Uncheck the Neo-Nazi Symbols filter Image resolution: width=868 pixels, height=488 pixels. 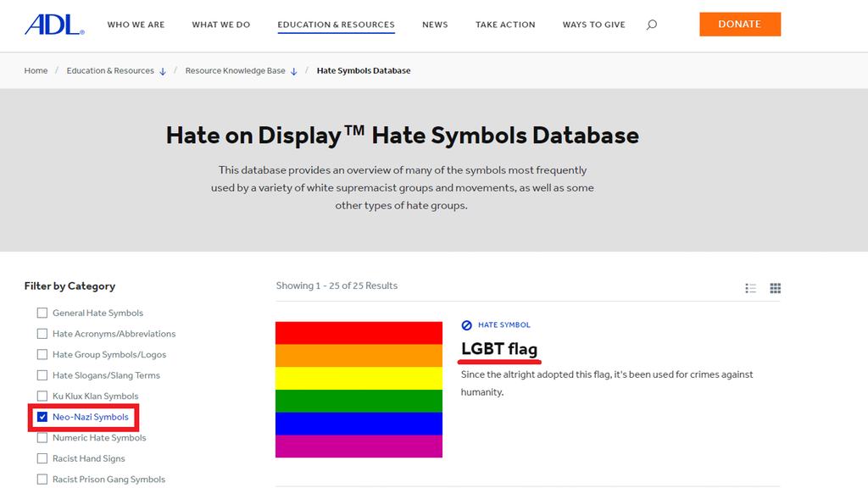pos(42,417)
